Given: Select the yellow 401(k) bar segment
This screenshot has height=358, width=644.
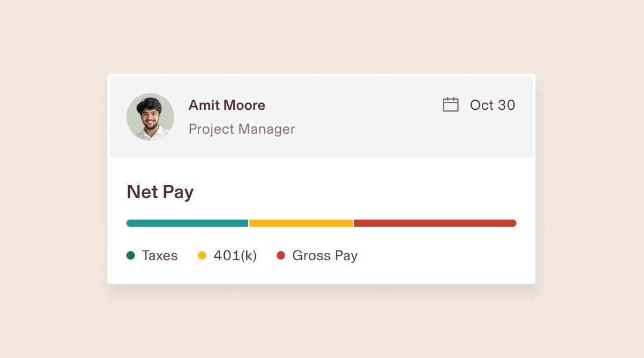Looking at the screenshot, I should tap(301, 223).
